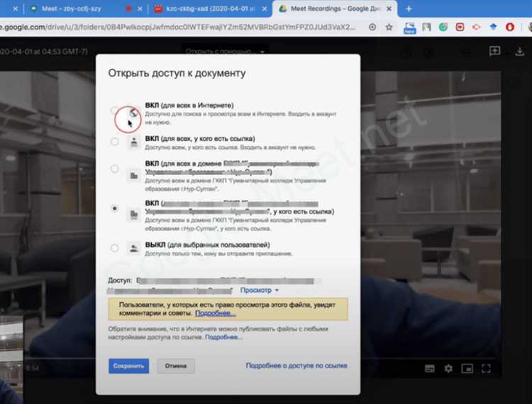Click the red square recorder extension icon
This screenshot has width=532, height=404.
coord(460,27)
